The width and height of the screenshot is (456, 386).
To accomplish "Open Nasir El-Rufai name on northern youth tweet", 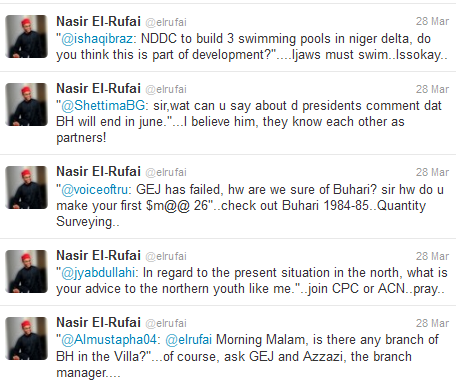I will pyautogui.click(x=98, y=256).
